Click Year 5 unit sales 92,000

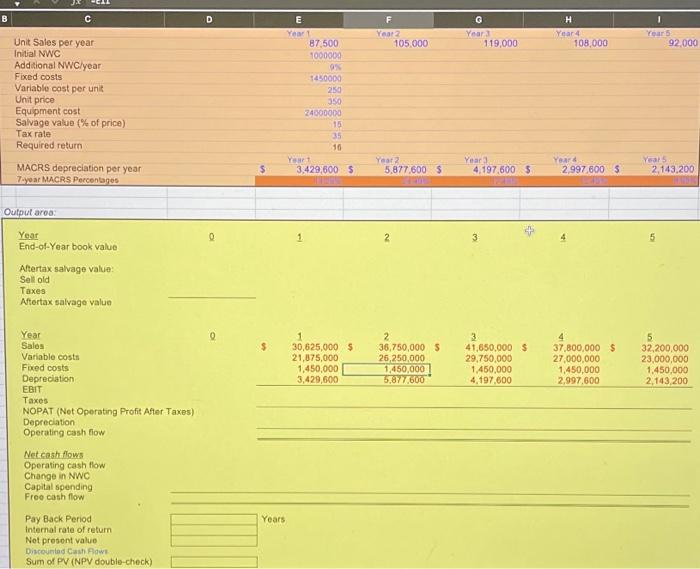coord(683,43)
